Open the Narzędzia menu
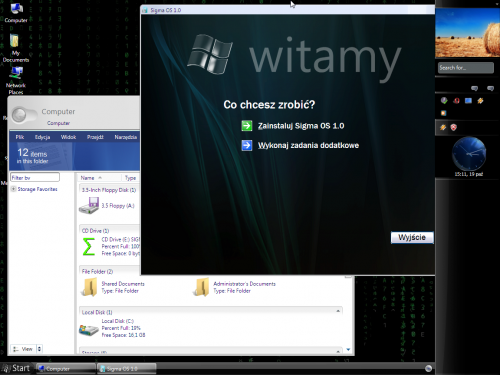500x375 pixels. (126, 137)
